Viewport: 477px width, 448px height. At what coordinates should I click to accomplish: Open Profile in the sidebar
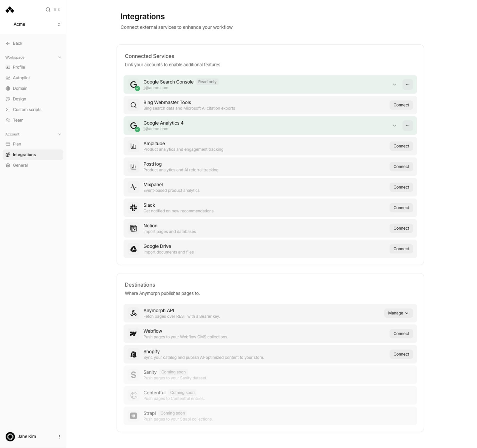click(33, 67)
